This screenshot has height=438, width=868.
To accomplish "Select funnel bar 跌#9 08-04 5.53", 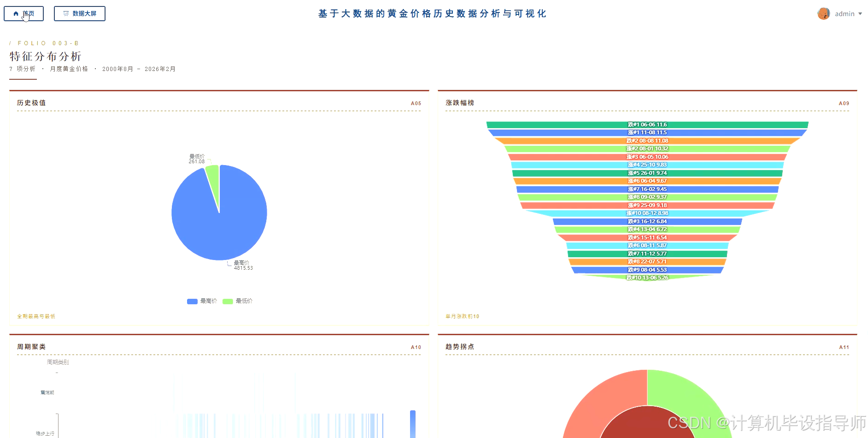I will click(647, 270).
